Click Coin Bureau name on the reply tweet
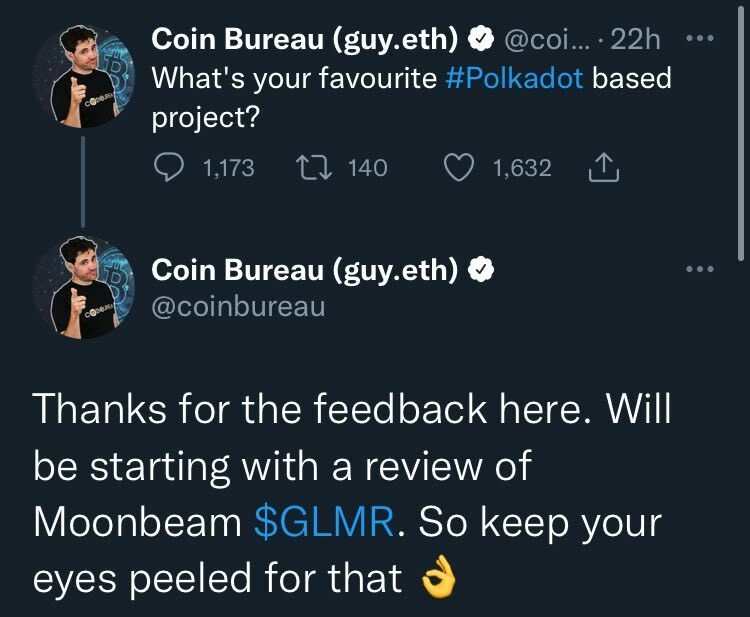750x617 pixels. 306,269
